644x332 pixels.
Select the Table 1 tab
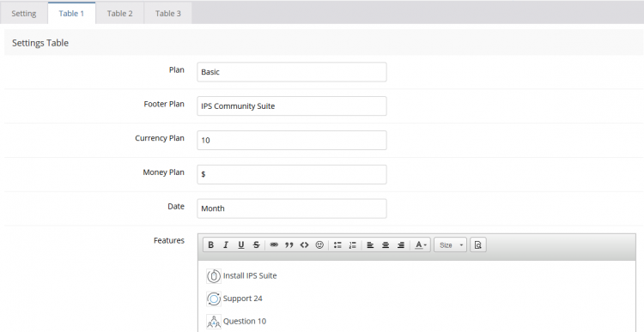71,14
